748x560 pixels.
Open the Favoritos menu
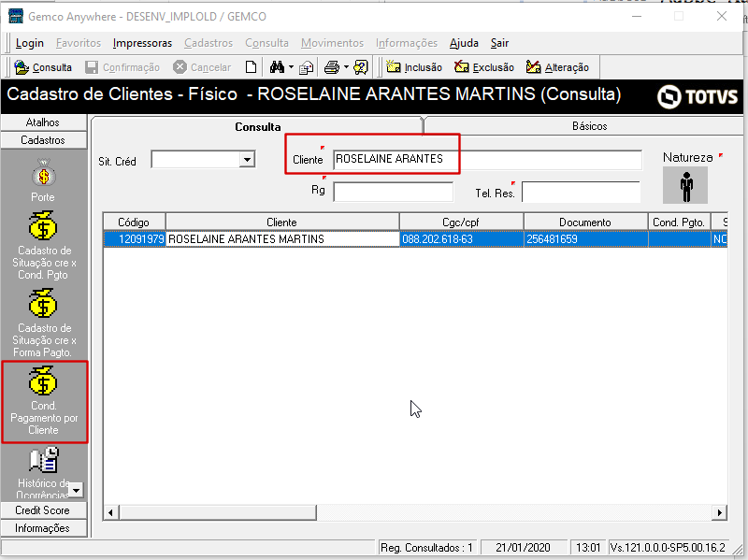(79, 43)
